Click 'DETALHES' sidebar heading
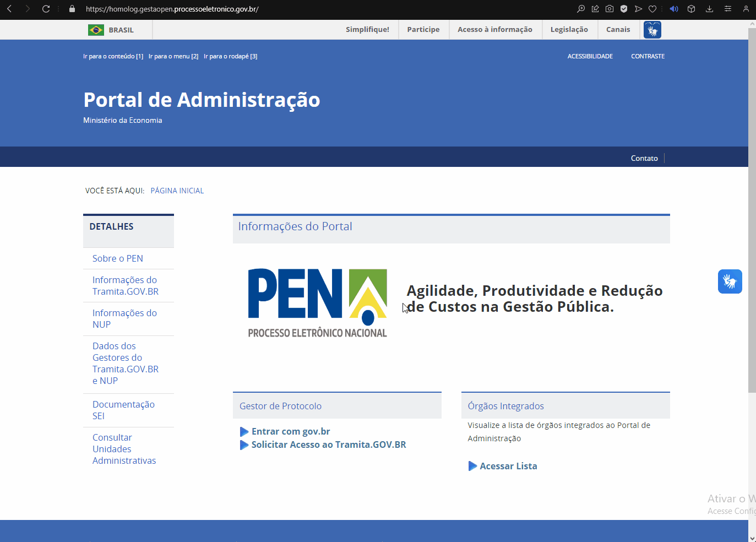 pyautogui.click(x=112, y=226)
